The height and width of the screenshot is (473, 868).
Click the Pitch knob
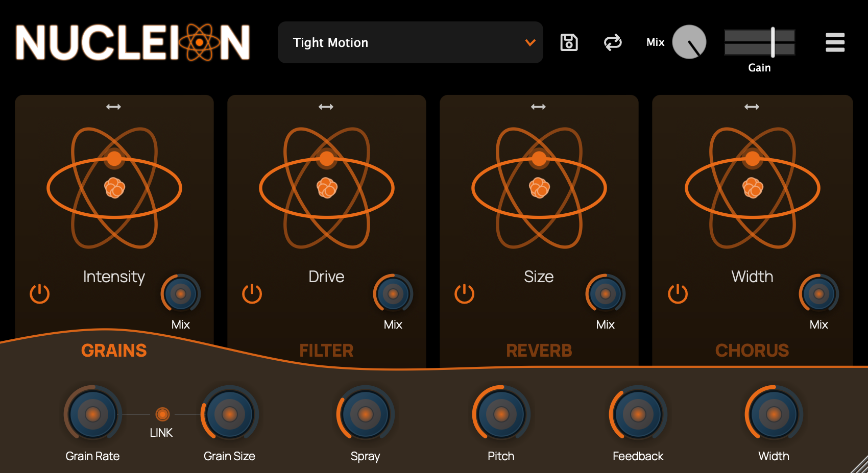[x=500, y=413]
